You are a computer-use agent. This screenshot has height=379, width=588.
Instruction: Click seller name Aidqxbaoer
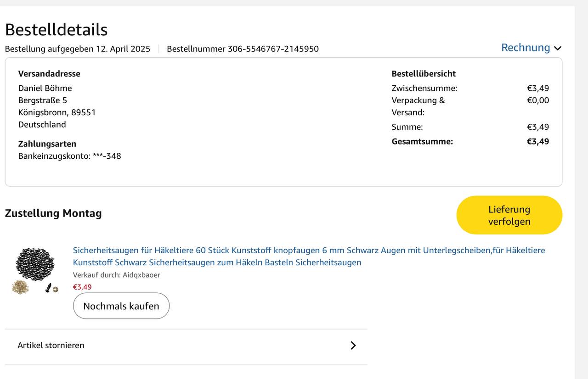[x=141, y=275]
